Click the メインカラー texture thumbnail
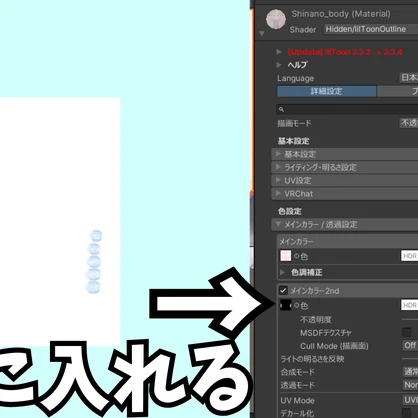 [286, 256]
